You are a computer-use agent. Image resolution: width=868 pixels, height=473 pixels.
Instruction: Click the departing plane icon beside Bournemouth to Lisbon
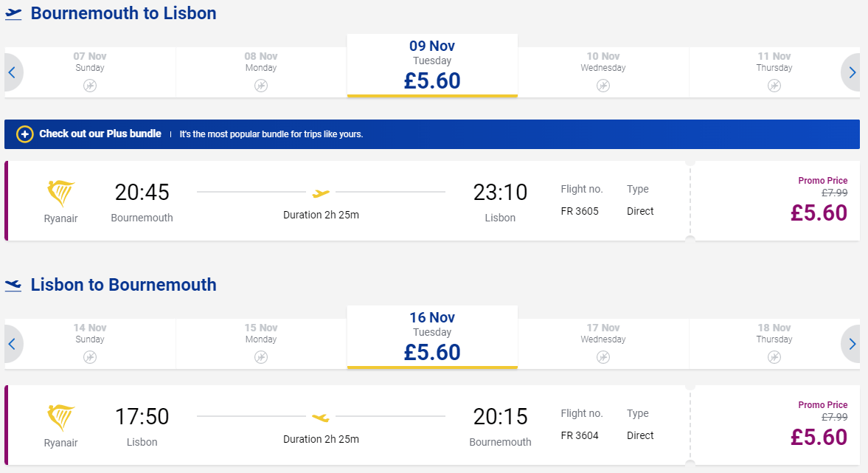[13, 15]
